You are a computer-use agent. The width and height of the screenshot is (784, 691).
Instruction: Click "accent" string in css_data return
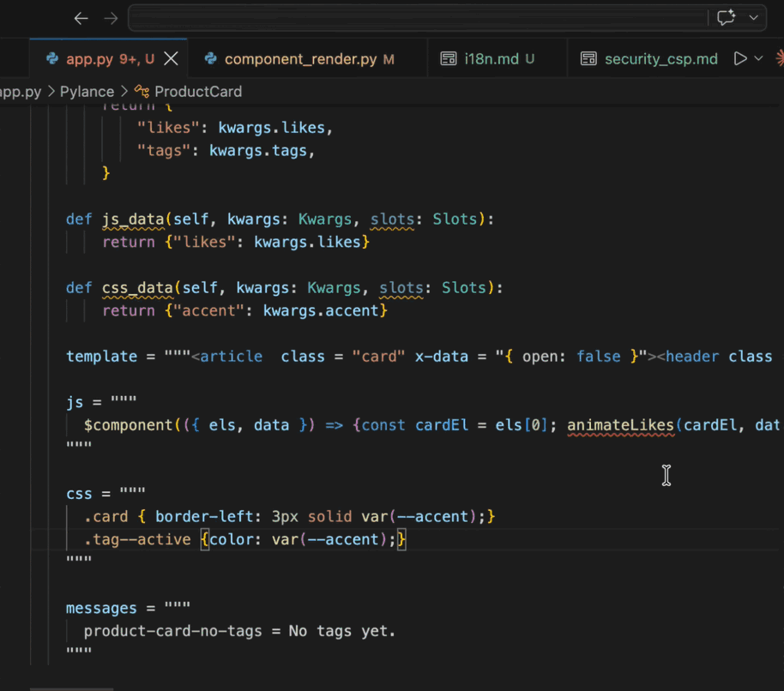tap(209, 310)
